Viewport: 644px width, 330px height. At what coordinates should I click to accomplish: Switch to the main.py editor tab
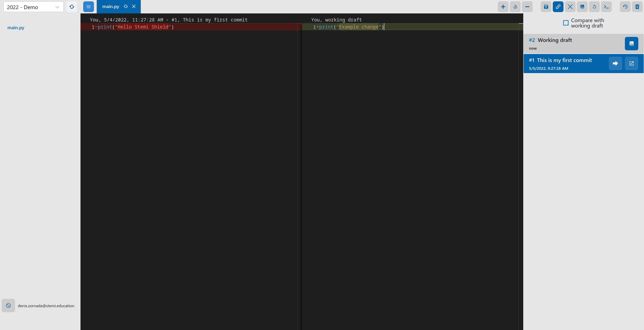pos(111,6)
